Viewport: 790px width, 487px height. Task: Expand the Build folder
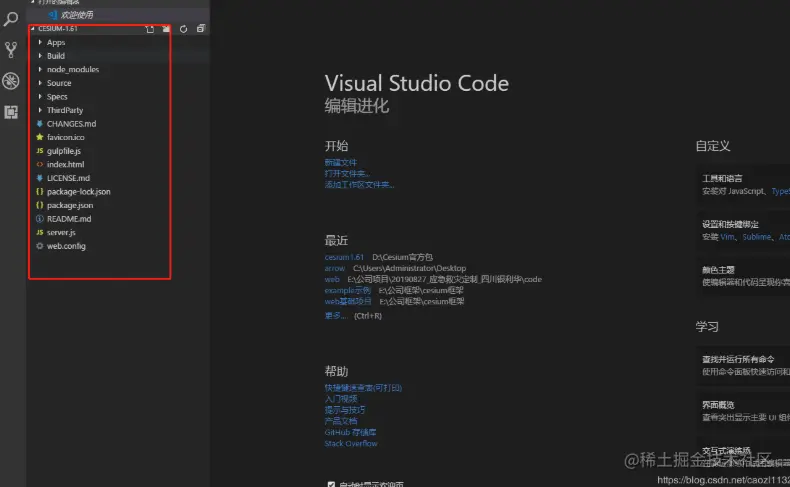pos(55,56)
